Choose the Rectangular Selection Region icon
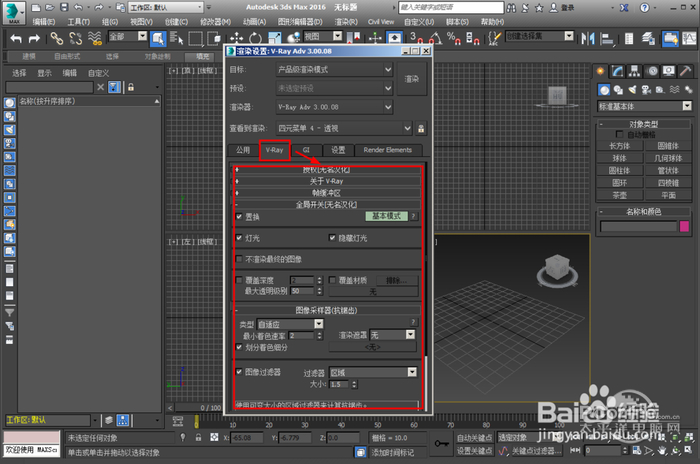The image size is (700, 464). [196, 38]
